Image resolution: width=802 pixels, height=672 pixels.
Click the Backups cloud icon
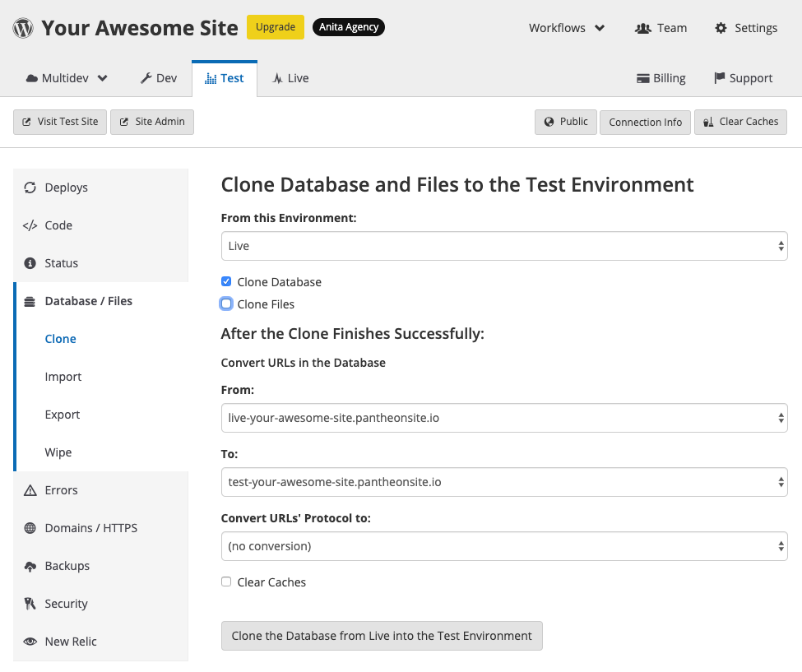pos(30,566)
